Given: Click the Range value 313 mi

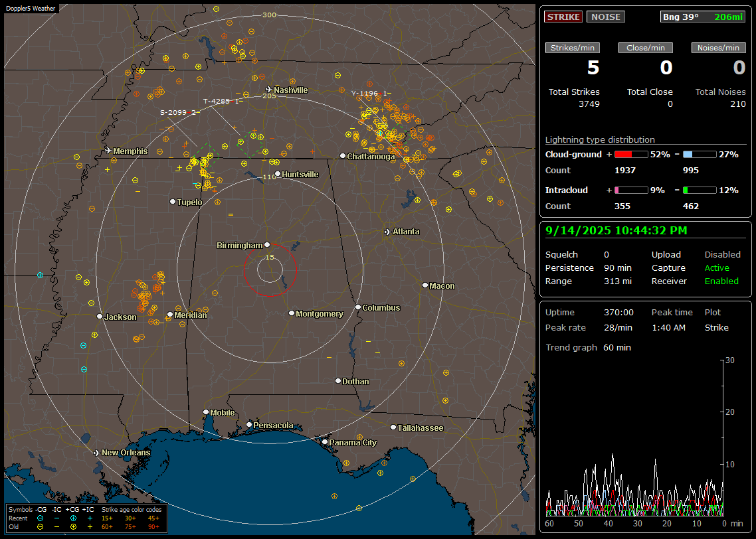Looking at the screenshot, I should coord(618,281).
